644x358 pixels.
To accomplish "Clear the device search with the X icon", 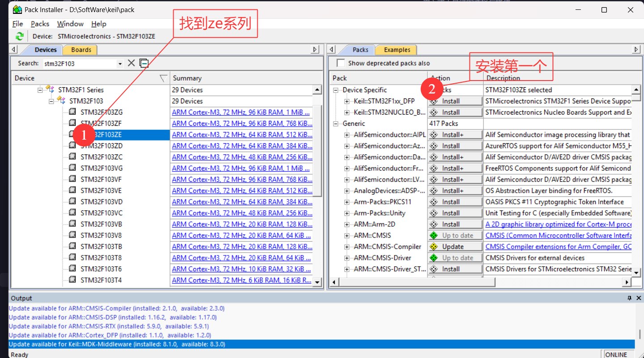I will click(x=131, y=63).
